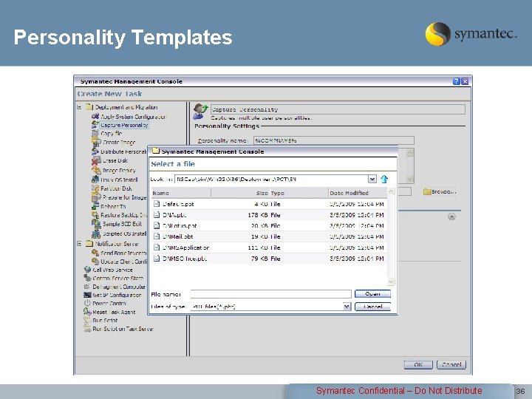This screenshot has width=532, height=399.
Task: Click the scroll down arrow of file list
Action: point(391,282)
